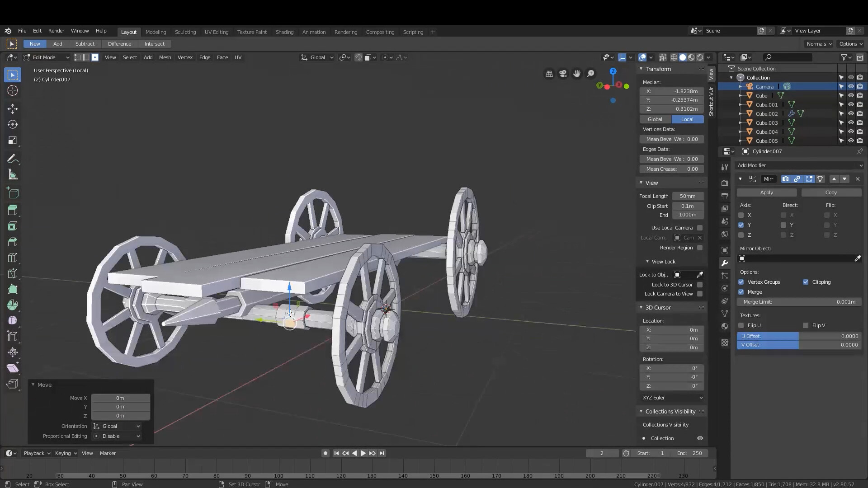This screenshot has width=868, height=488.
Task: Click the U Offset slider
Action: point(799,336)
